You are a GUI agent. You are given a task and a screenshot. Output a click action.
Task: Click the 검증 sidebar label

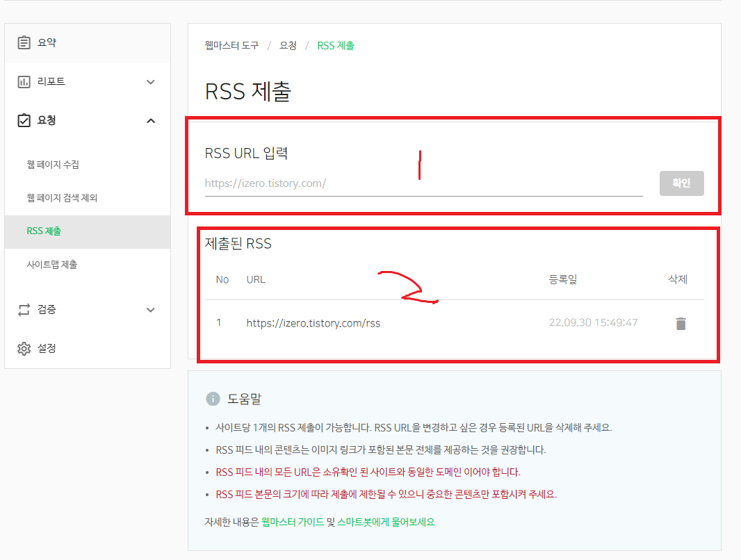pyautogui.click(x=47, y=309)
